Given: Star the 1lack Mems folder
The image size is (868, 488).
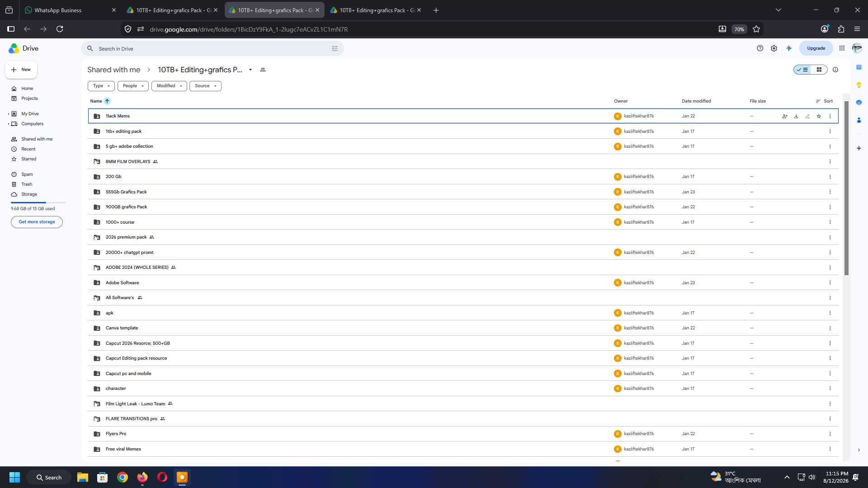Looking at the screenshot, I should pyautogui.click(x=819, y=116).
